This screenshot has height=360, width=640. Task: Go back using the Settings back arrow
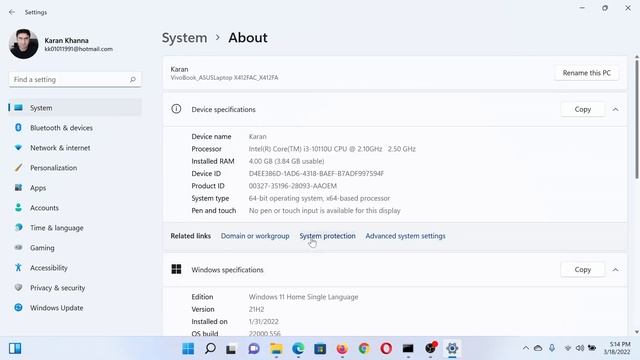[12, 12]
